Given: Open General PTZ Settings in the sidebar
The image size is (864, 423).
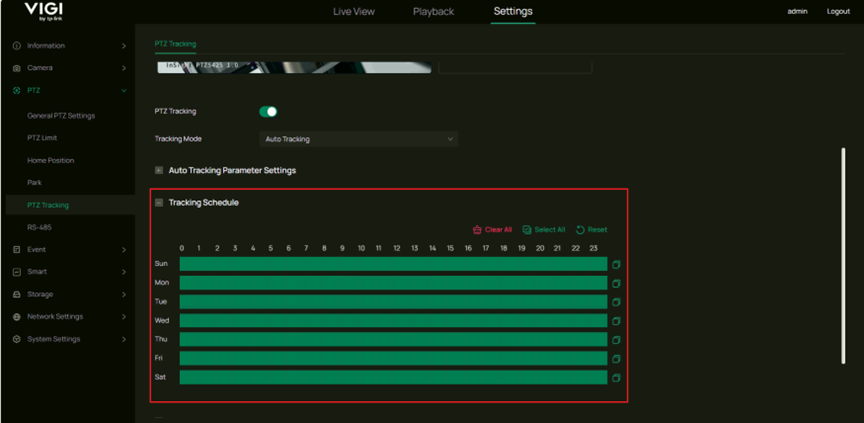Looking at the screenshot, I should 61,116.
